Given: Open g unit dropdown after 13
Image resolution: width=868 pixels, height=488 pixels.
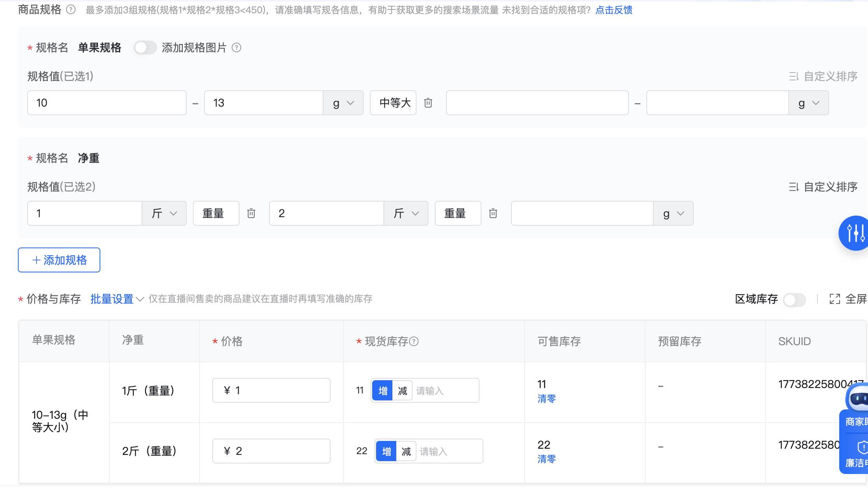Looking at the screenshot, I should [343, 103].
